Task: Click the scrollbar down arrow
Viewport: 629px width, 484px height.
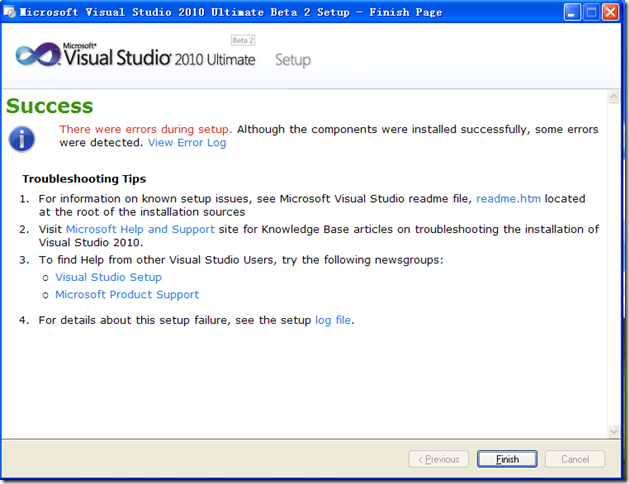Action: 613,431
